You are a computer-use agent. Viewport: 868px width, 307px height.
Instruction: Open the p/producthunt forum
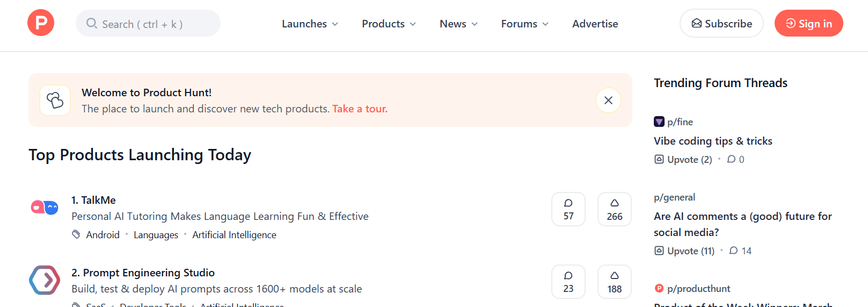click(x=698, y=289)
